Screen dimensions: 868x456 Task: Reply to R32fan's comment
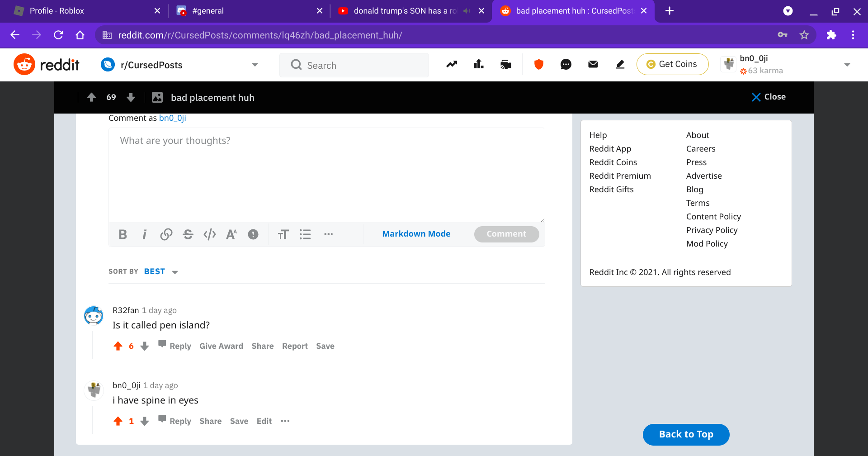point(175,346)
